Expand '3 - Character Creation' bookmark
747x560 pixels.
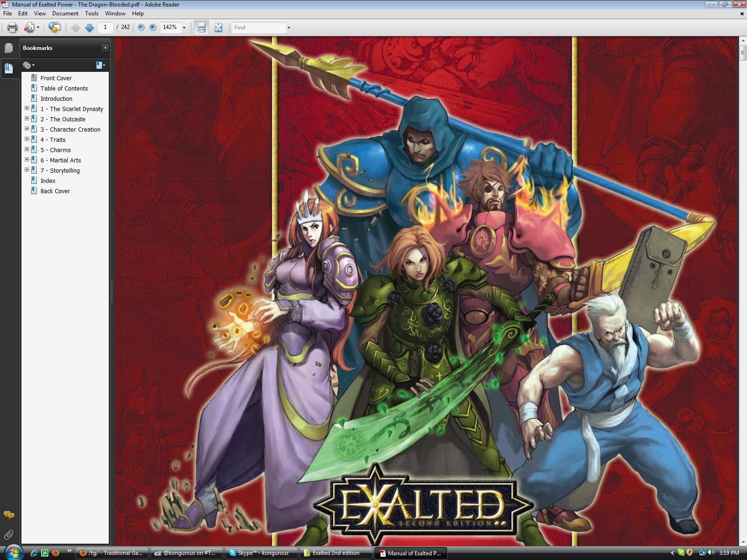click(27, 129)
